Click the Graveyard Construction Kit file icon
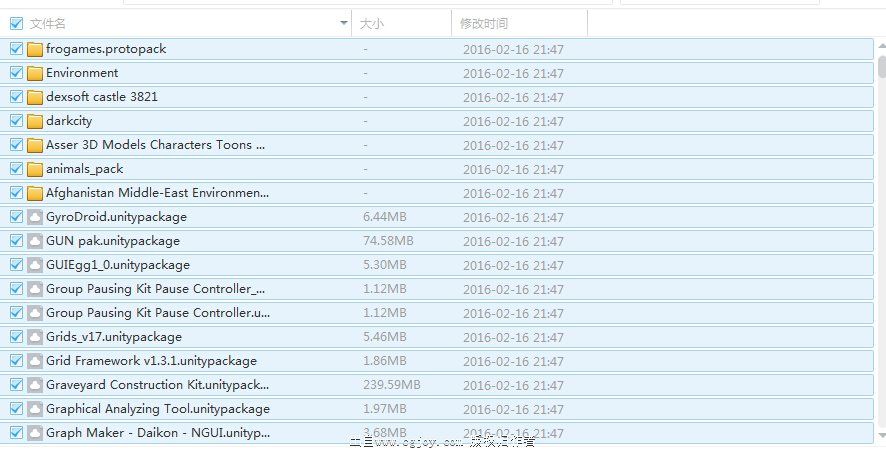Viewport: 886px width, 452px height. pyautogui.click(x=34, y=385)
